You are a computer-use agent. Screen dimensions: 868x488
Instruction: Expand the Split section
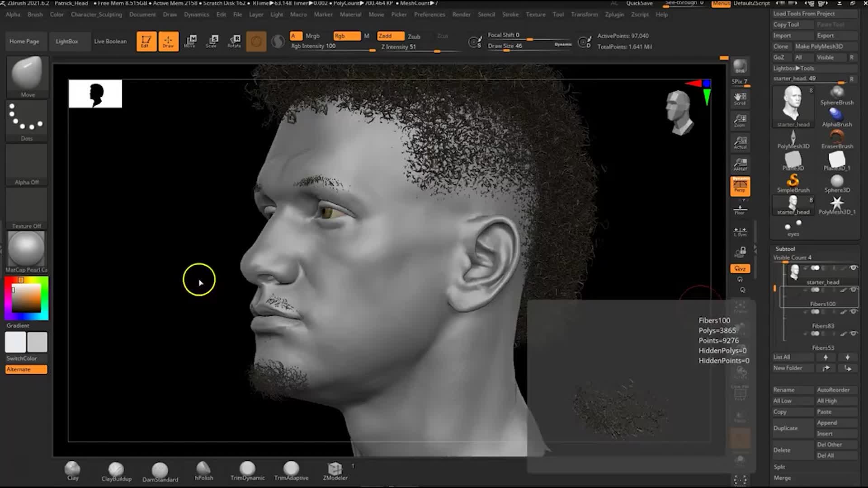click(x=779, y=467)
